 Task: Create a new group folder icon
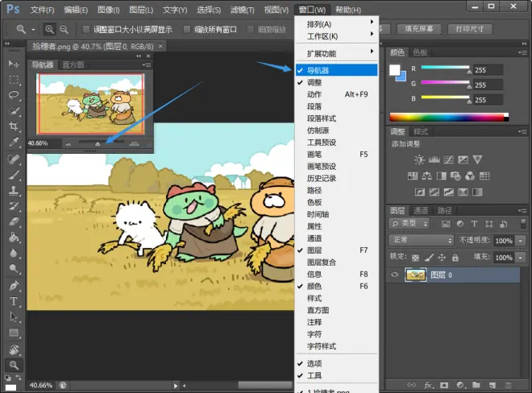pos(476,385)
